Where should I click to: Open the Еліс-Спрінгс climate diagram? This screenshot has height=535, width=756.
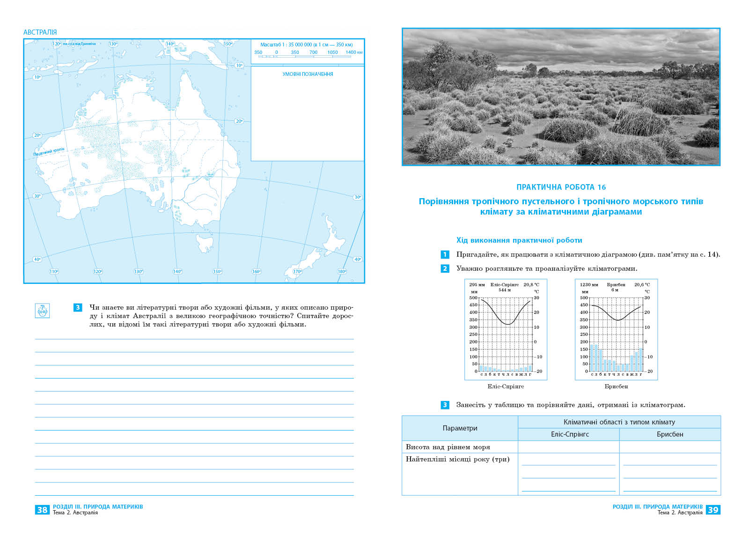506,330
